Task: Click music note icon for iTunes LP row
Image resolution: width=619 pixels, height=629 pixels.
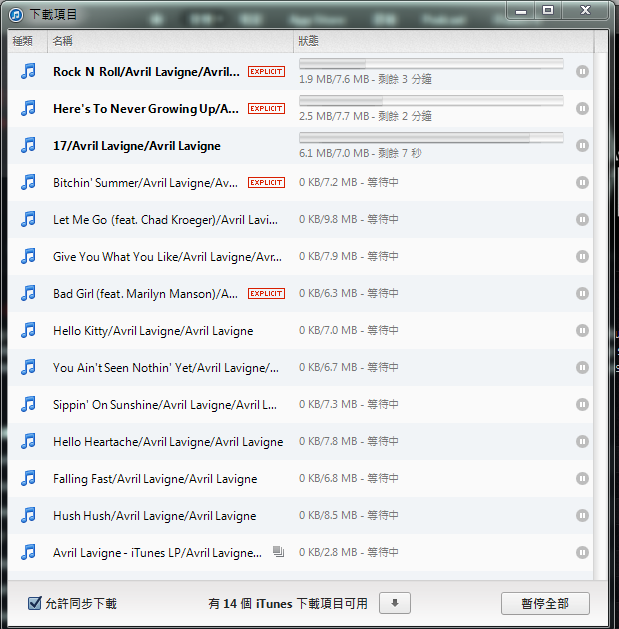Action: coord(28,552)
